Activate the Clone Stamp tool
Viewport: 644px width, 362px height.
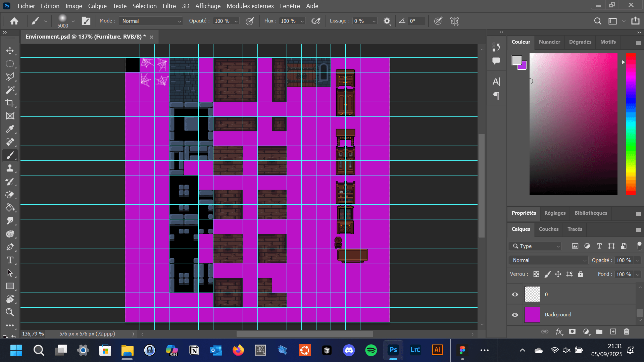[10, 168]
